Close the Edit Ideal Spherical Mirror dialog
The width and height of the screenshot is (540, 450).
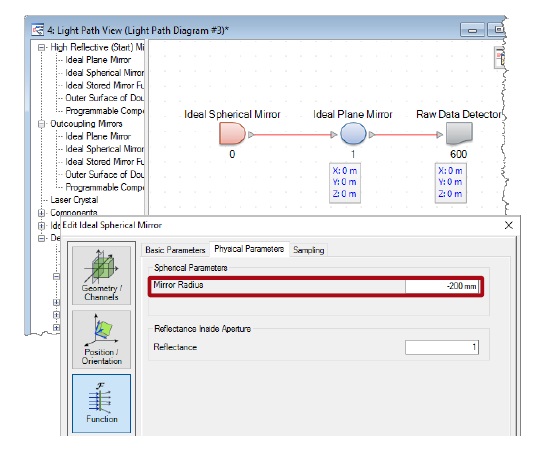(x=508, y=226)
